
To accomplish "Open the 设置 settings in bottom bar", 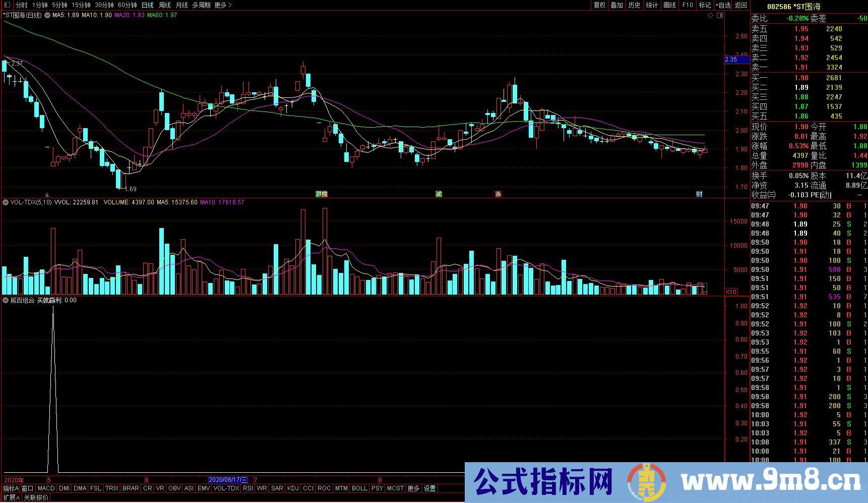I will point(429,488).
